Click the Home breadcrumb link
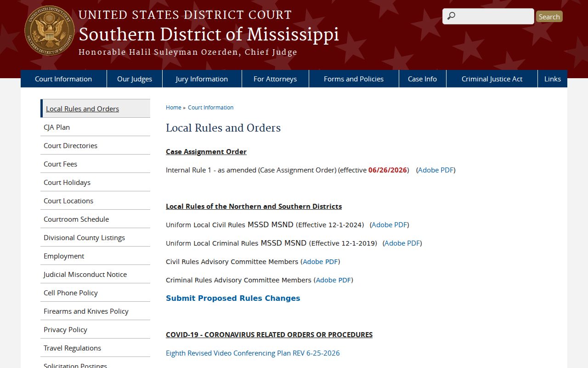The image size is (588, 368). 174,107
